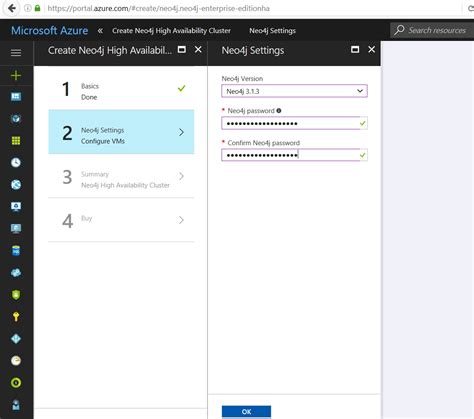The height and width of the screenshot is (419, 474).
Task: Click Create Neo4j High Availability Cluster breadcrumb
Action: [171, 31]
